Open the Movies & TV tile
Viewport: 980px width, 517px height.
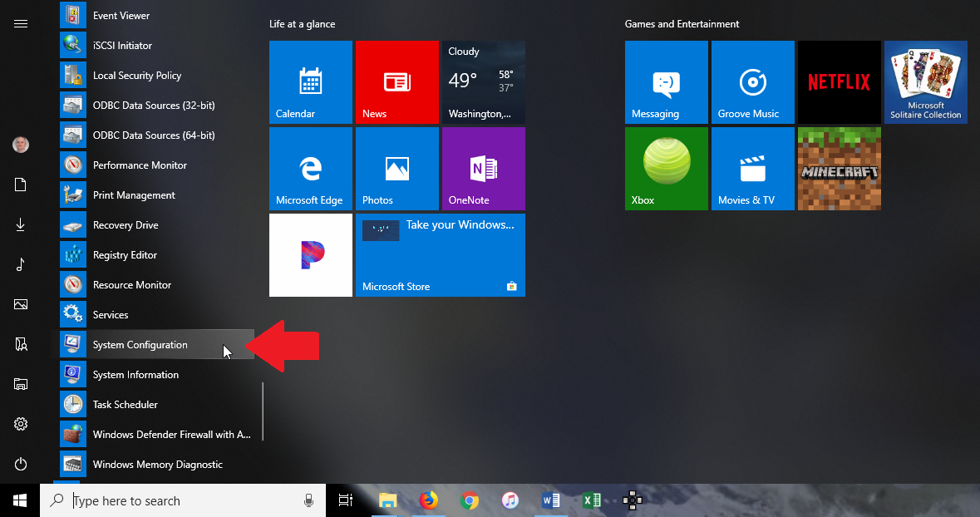753,169
